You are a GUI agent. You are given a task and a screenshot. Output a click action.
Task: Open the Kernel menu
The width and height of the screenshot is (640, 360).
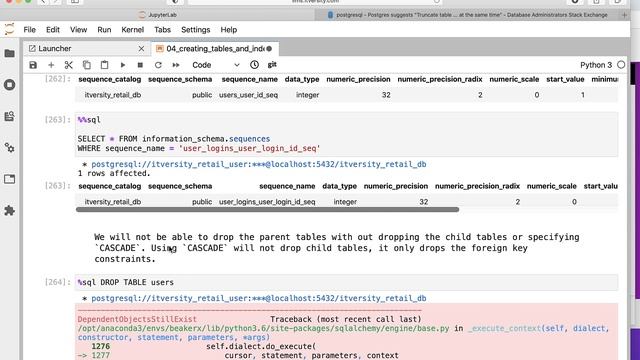(x=133, y=30)
